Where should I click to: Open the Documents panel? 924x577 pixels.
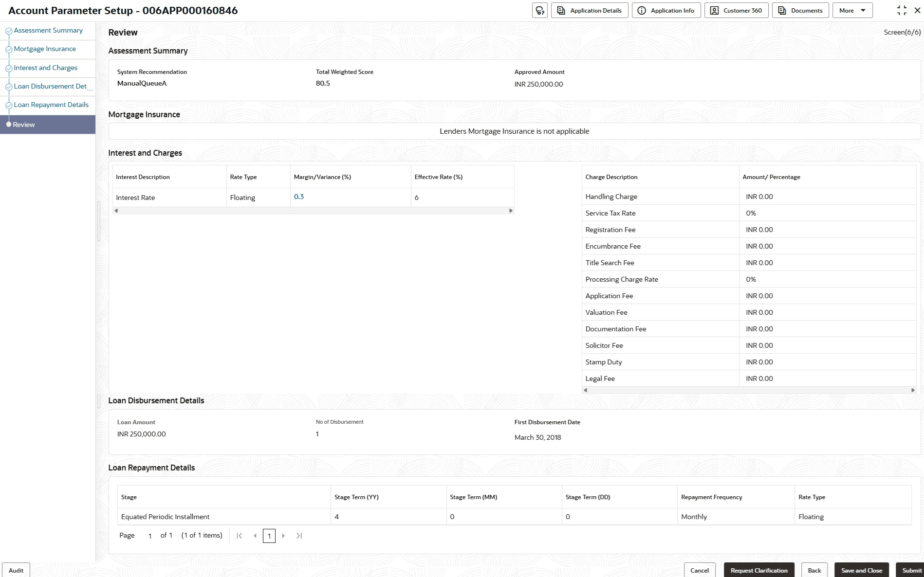(800, 10)
